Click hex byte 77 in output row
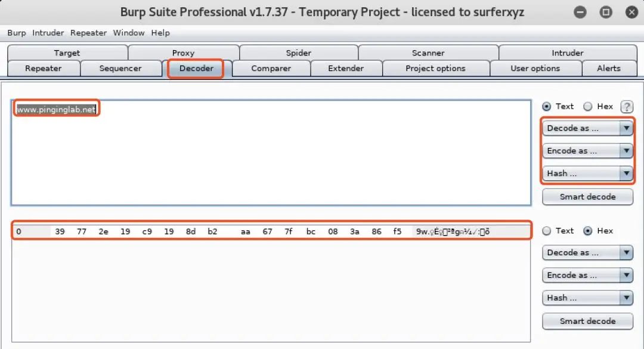 (x=82, y=231)
